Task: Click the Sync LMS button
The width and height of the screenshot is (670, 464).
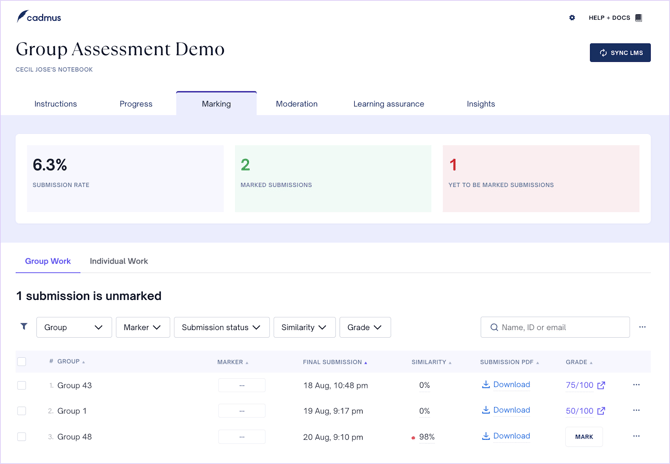Action: click(620, 53)
